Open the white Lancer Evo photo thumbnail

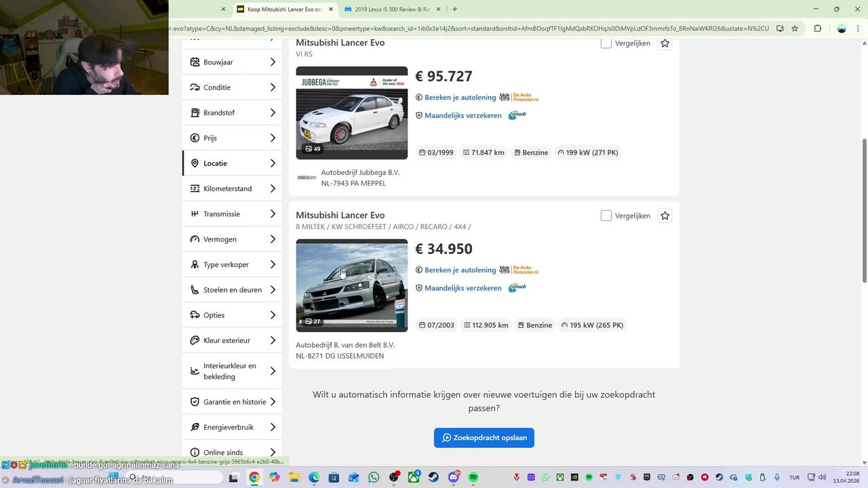pos(352,113)
